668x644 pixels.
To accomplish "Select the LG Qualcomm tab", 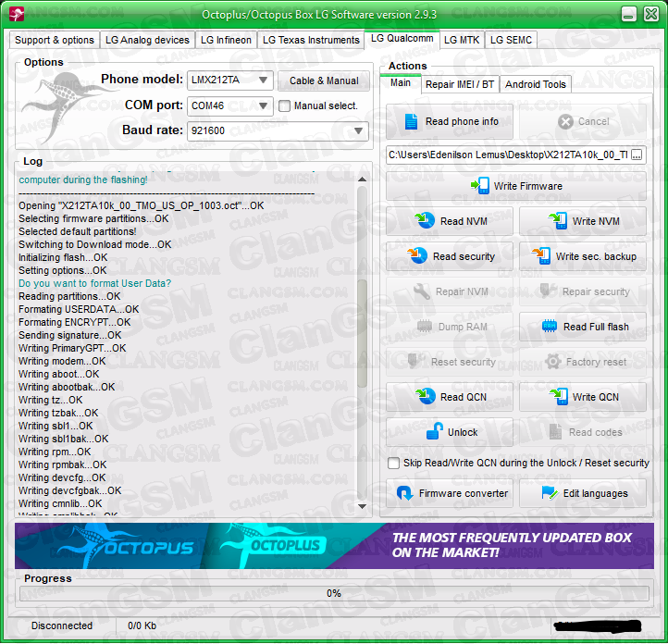I will pos(402,38).
